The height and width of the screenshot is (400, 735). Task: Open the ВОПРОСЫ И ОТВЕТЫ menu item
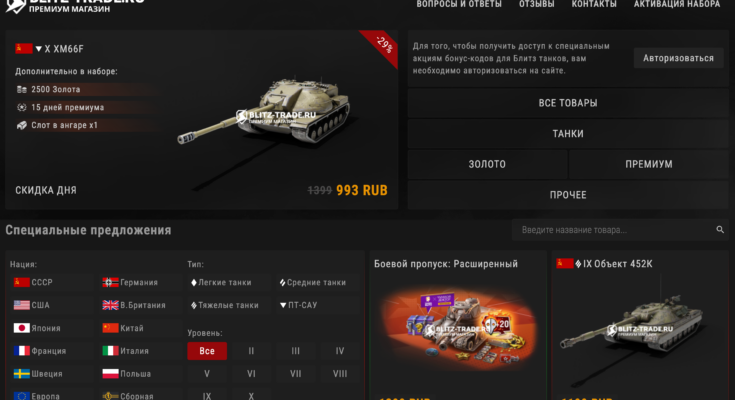pyautogui.click(x=459, y=4)
